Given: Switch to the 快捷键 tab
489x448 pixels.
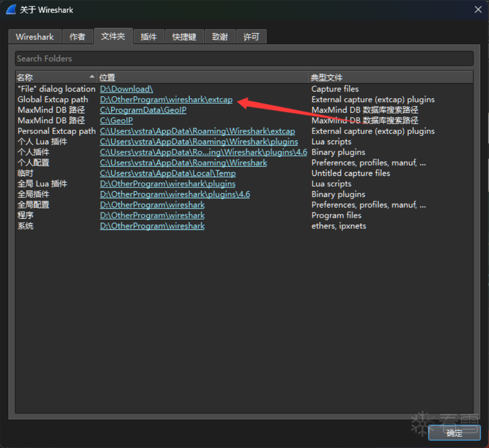Looking at the screenshot, I should 184,37.
